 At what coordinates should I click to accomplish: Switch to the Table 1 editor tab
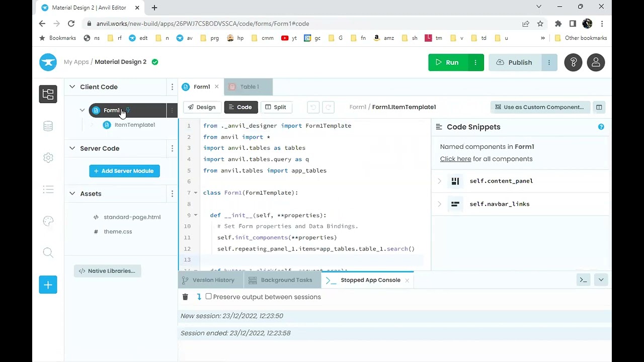tap(249, 87)
